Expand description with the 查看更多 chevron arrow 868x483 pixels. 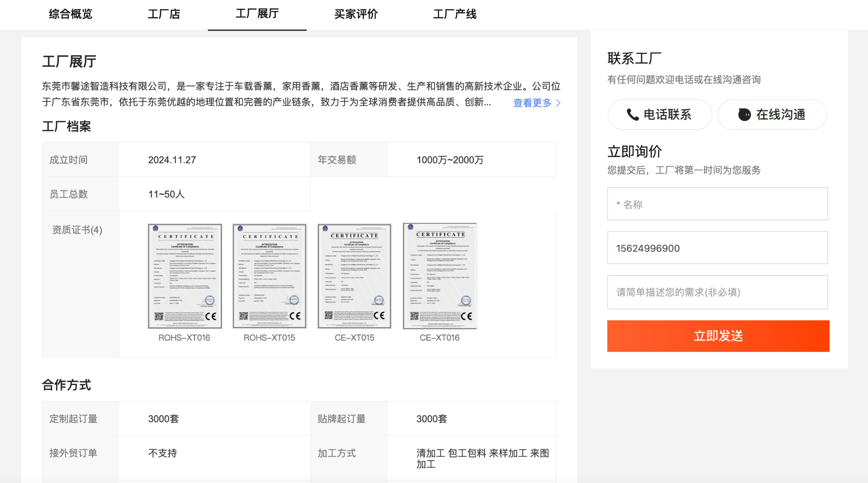tap(558, 103)
